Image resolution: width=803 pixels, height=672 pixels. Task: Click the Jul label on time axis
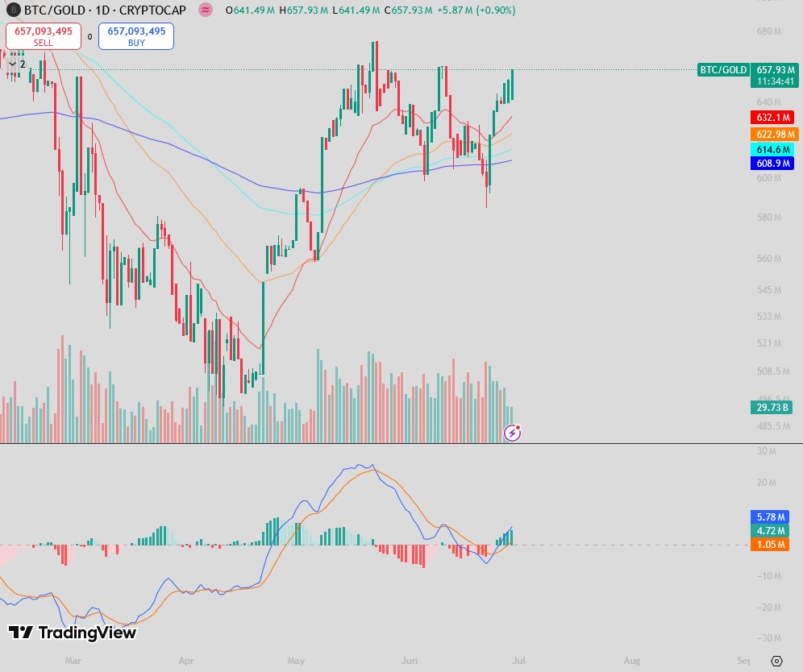point(518,661)
